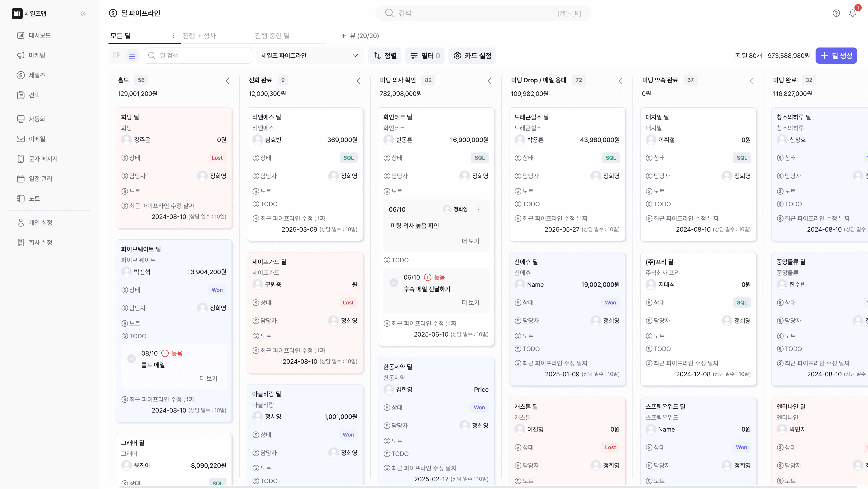Screen dimensions: 868x489
Task: Open options menu for 모든 딜 tab
Action: [x=173, y=36]
